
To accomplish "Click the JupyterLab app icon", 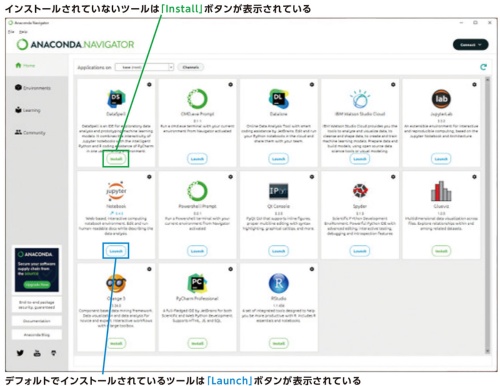I will pos(441,99).
